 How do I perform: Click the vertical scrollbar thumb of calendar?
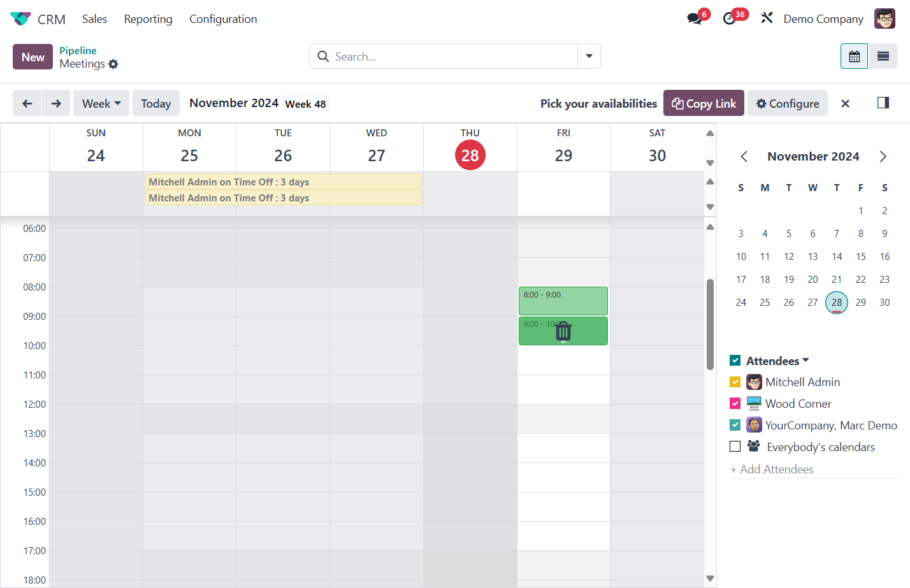[x=710, y=324]
